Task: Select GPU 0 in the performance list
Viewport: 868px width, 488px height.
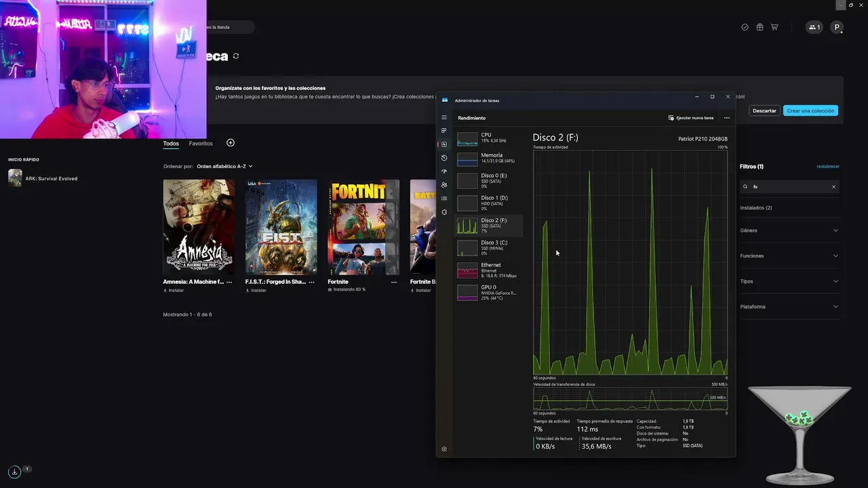Action: coord(489,292)
